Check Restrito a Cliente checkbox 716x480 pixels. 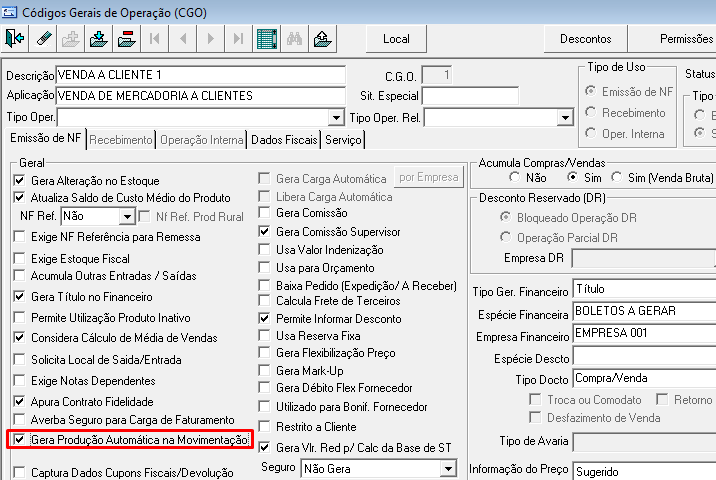point(264,427)
